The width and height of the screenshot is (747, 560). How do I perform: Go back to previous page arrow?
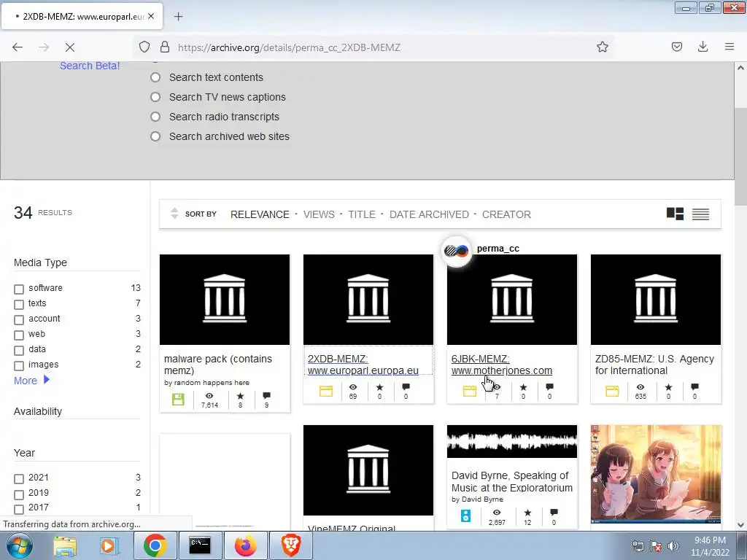coord(18,47)
